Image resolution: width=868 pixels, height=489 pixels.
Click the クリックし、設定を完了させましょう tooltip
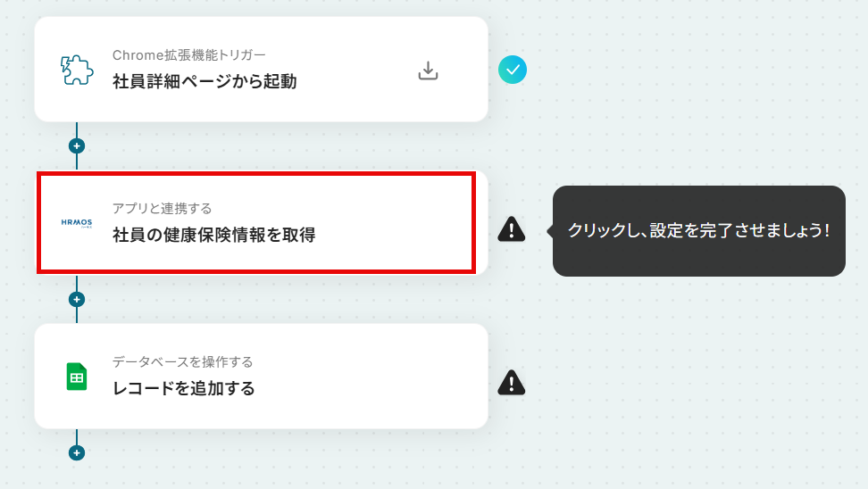[698, 231]
